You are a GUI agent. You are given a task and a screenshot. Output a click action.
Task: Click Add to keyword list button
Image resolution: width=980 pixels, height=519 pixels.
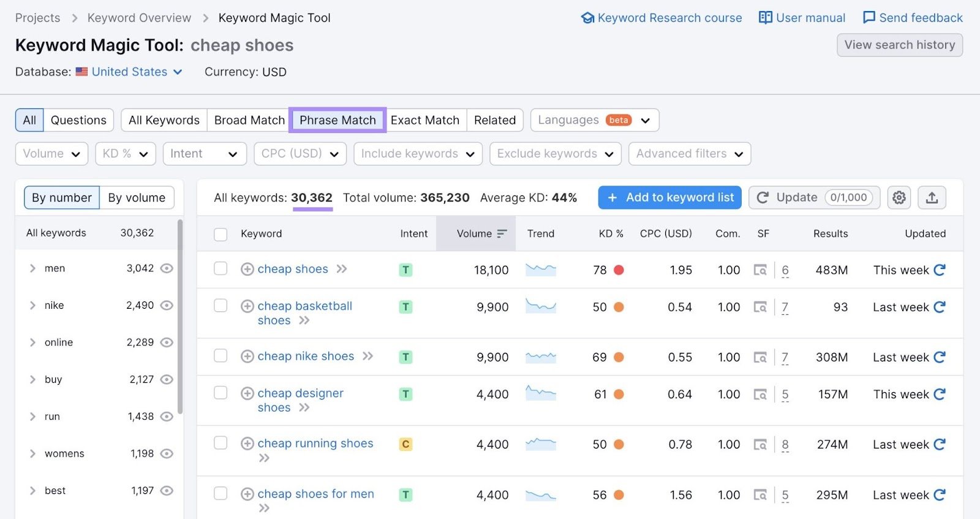point(669,197)
